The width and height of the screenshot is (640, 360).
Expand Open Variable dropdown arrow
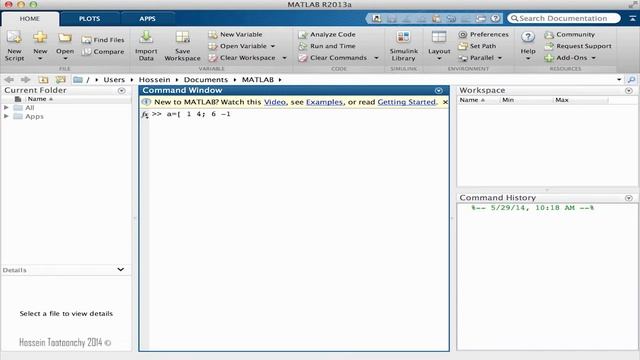273,46
